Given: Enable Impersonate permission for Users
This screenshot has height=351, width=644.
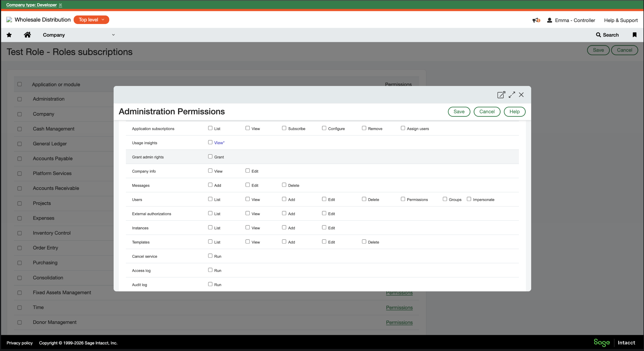Looking at the screenshot, I should point(469,199).
